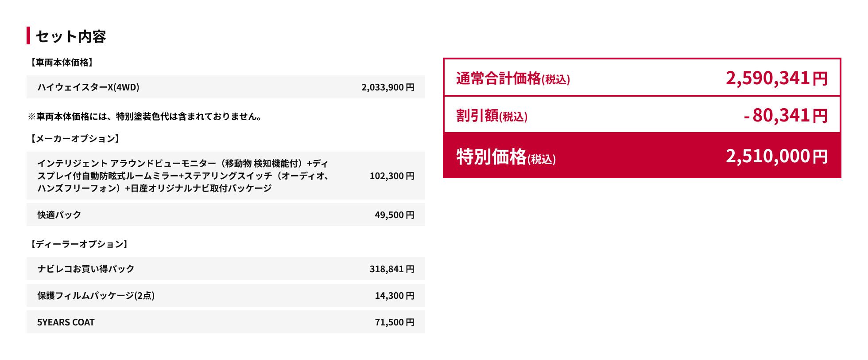Select the 5YEARS COAT row name
This screenshot has width=868, height=360.
pyautogui.click(x=66, y=322)
